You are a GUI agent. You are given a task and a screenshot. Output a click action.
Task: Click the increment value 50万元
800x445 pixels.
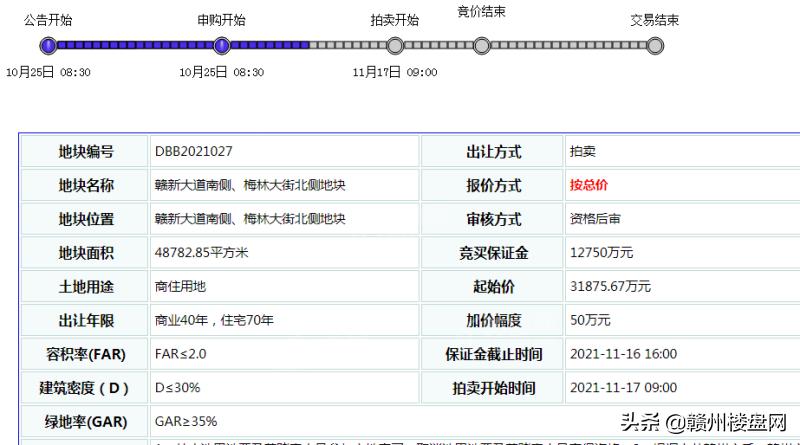(x=590, y=320)
